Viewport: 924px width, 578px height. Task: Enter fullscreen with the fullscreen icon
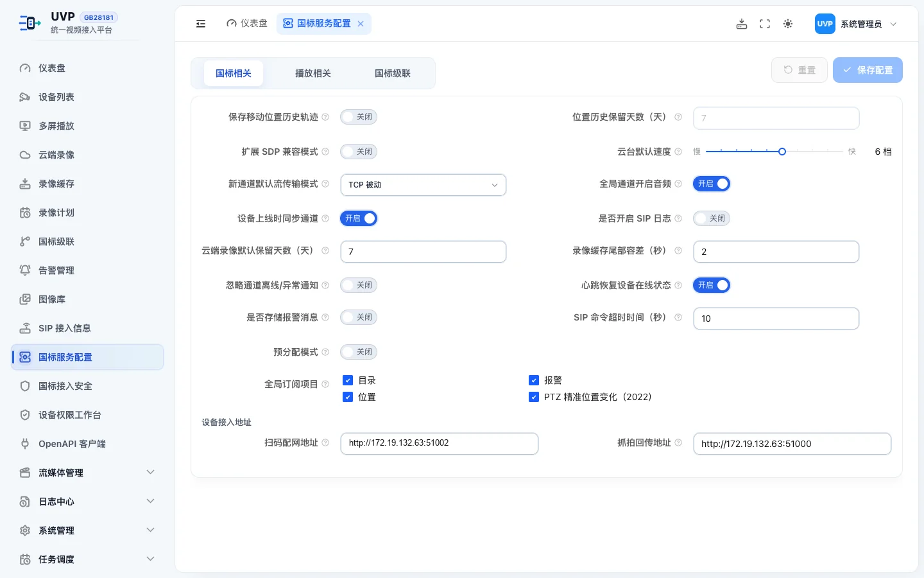(x=765, y=24)
